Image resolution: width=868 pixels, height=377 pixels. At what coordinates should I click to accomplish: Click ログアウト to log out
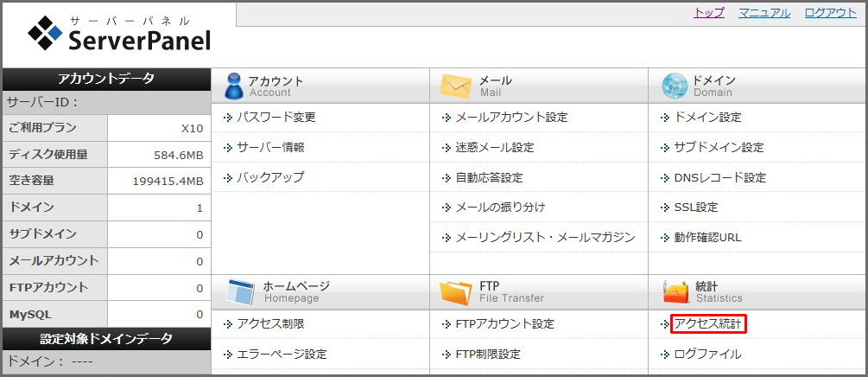(830, 13)
